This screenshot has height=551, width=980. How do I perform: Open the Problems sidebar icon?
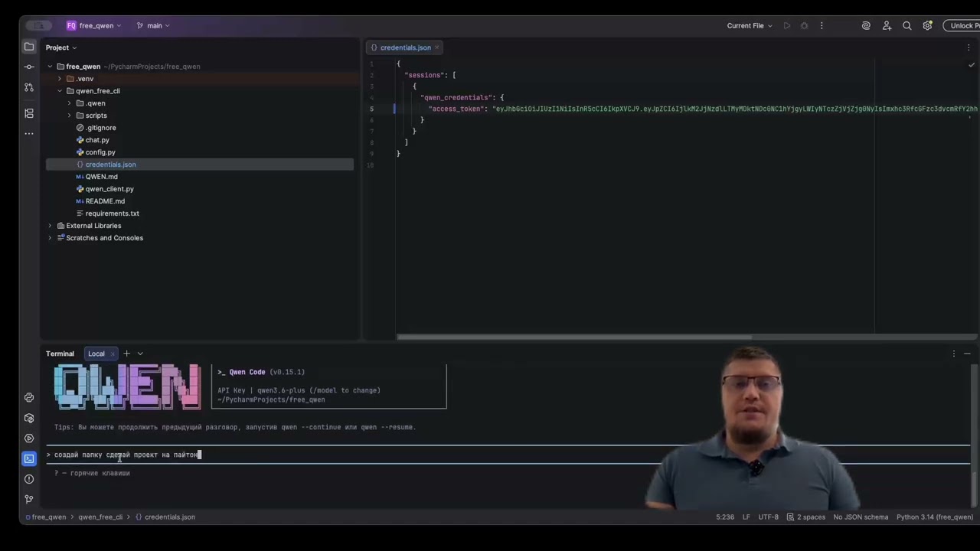coord(29,479)
